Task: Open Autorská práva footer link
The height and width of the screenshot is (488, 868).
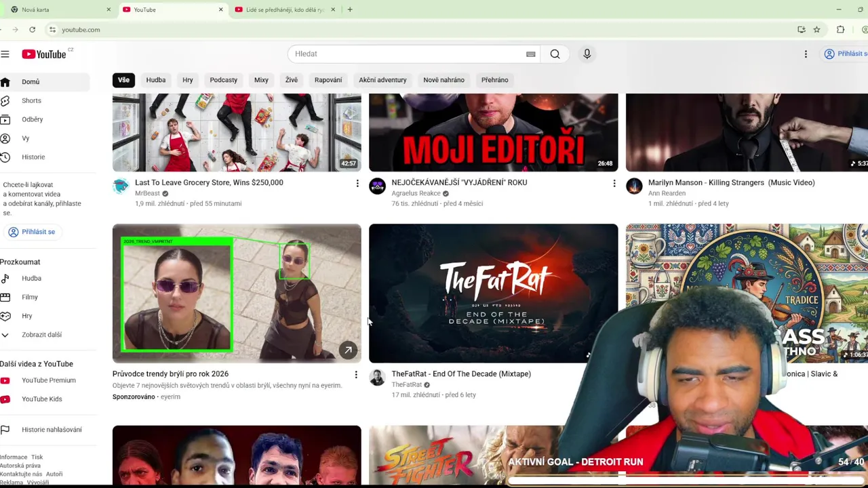Action: (x=20, y=466)
